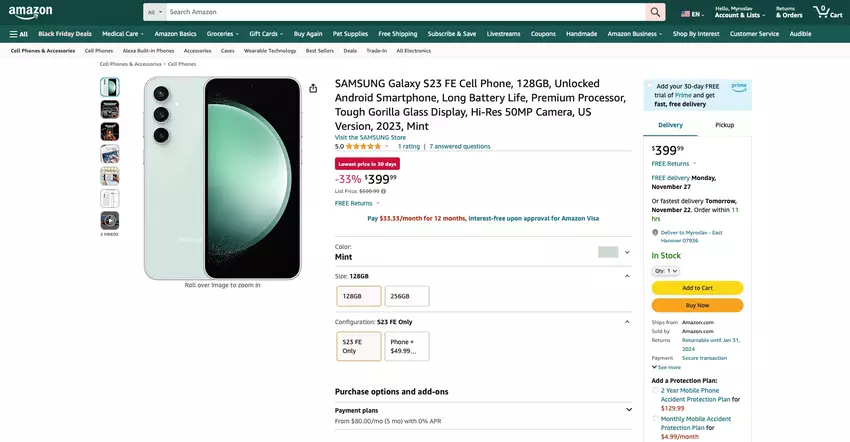Expand the Payment plans section
This screenshot has width=850, height=442.
(x=629, y=409)
